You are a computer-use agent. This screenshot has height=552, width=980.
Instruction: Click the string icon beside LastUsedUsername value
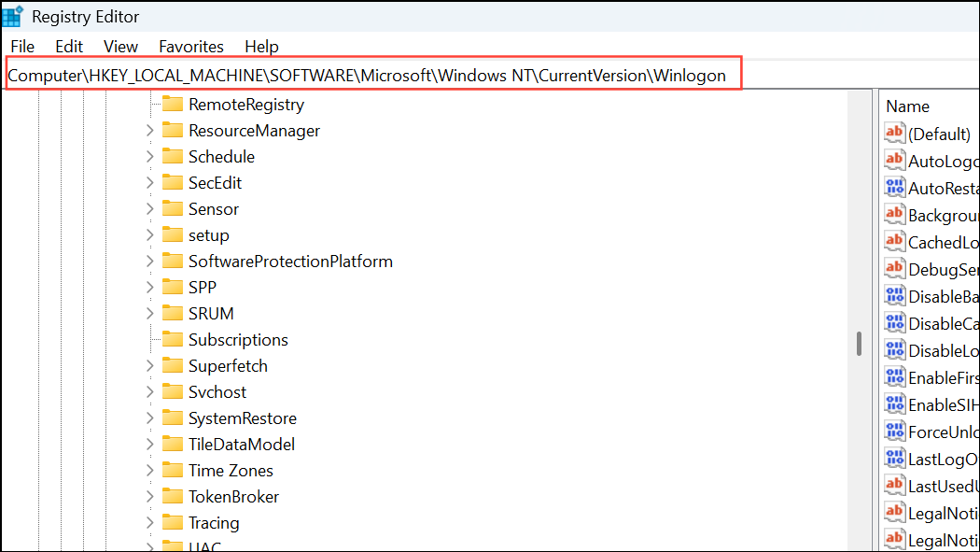point(894,485)
